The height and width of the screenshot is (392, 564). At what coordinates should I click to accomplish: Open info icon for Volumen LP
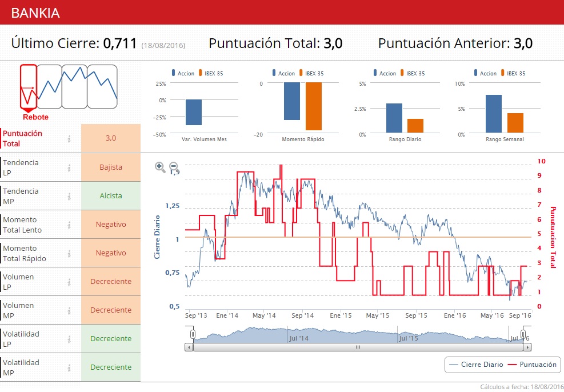[x=69, y=282]
